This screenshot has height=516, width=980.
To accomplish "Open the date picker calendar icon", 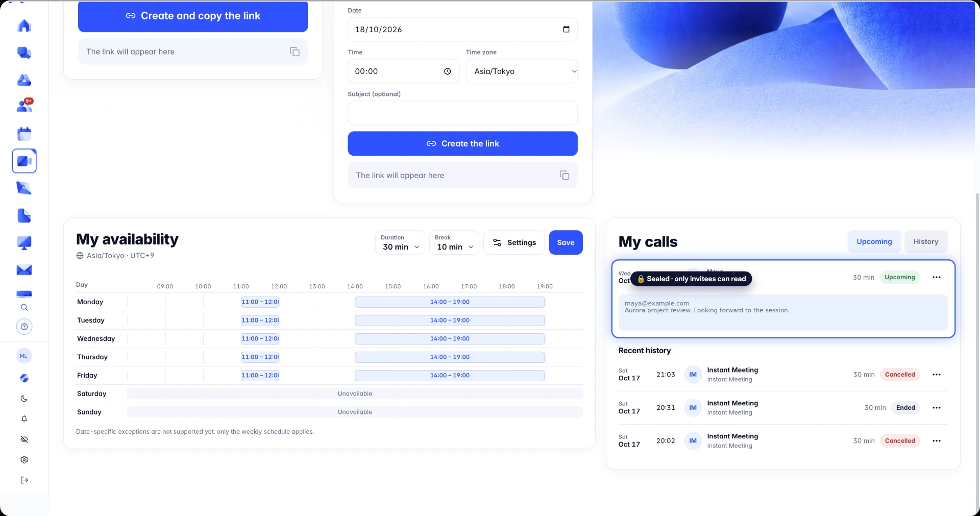I will (566, 29).
